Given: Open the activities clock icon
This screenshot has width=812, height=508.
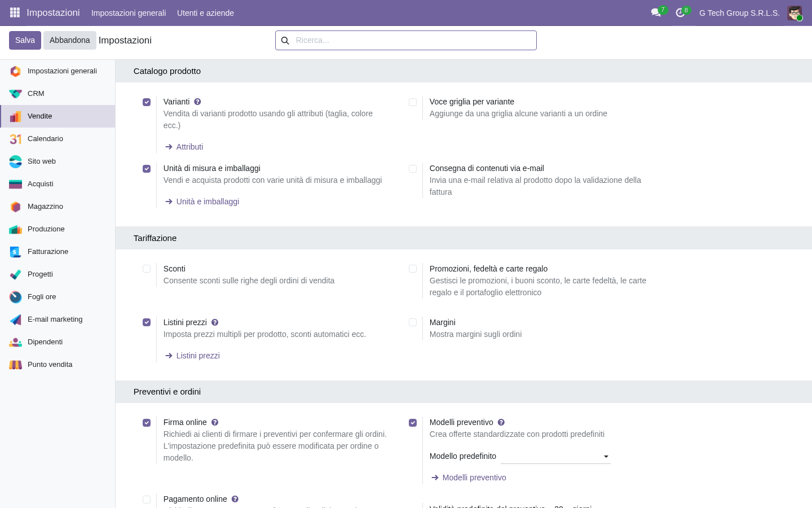Looking at the screenshot, I should coord(680,12).
